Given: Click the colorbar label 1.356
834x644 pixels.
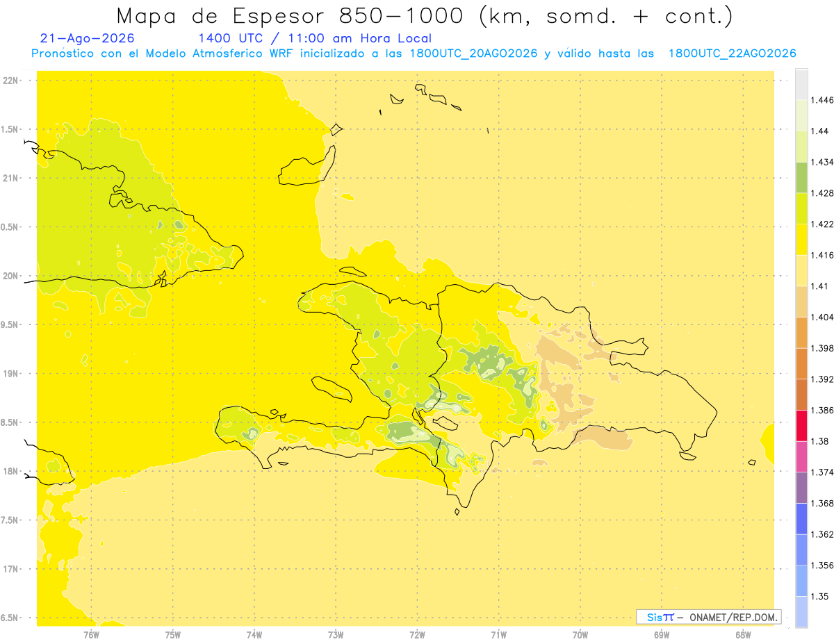Looking at the screenshot, I should 824,565.
